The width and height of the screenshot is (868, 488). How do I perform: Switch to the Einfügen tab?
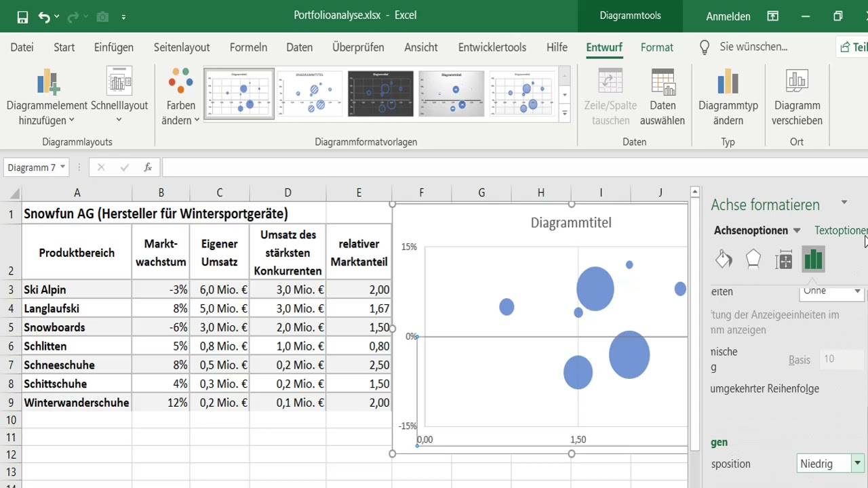[x=114, y=47]
